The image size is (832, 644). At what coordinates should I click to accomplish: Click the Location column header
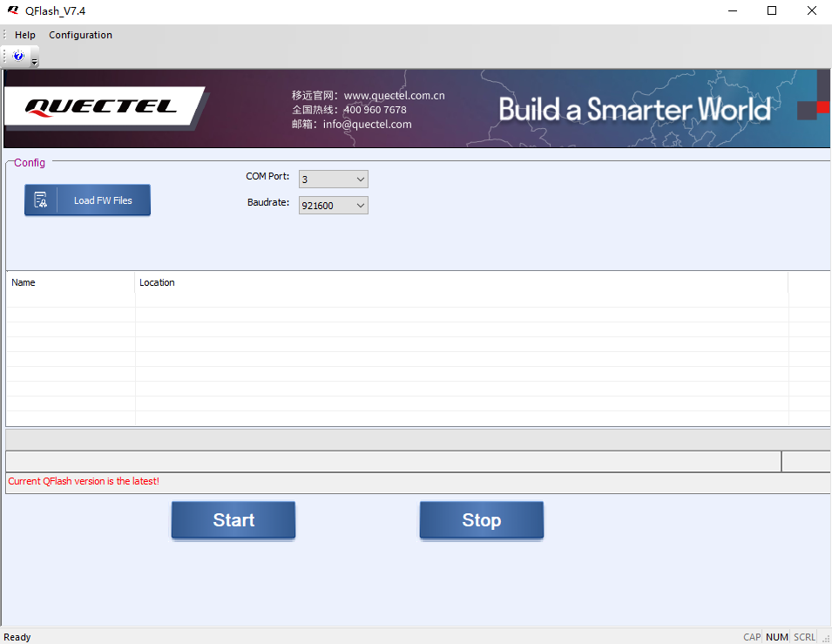coord(462,282)
